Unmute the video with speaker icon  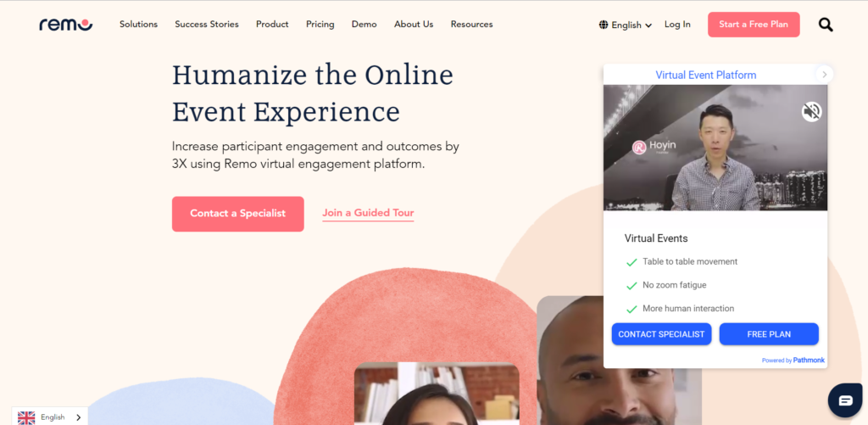pos(811,112)
